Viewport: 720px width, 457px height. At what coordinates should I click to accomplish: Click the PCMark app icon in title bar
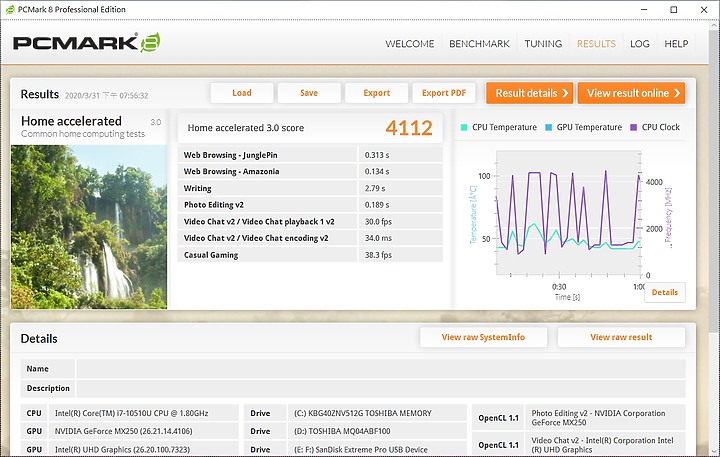pyautogui.click(x=10, y=10)
